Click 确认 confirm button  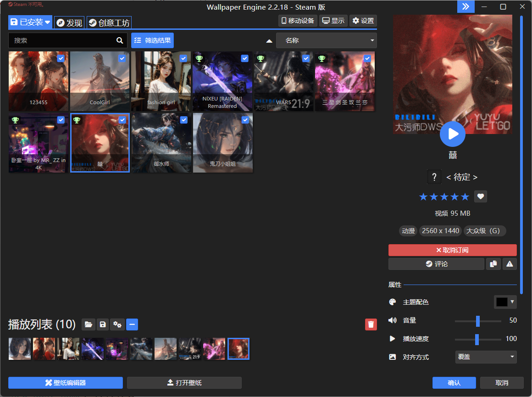click(x=454, y=383)
